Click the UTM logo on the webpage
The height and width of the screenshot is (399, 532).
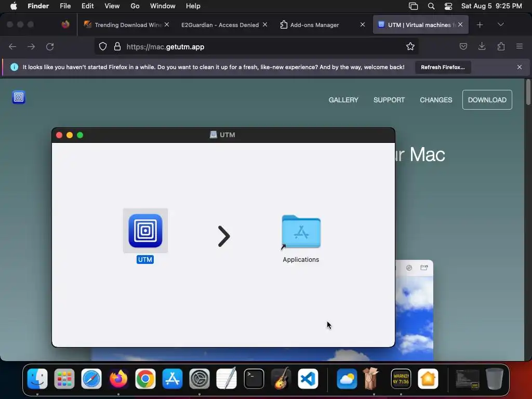click(x=19, y=97)
